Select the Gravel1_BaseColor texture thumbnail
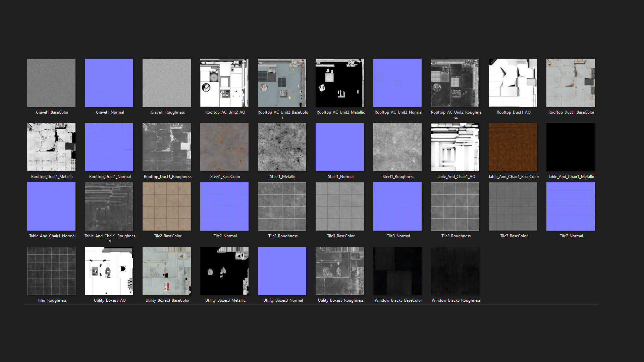644x362 pixels. coord(51,83)
